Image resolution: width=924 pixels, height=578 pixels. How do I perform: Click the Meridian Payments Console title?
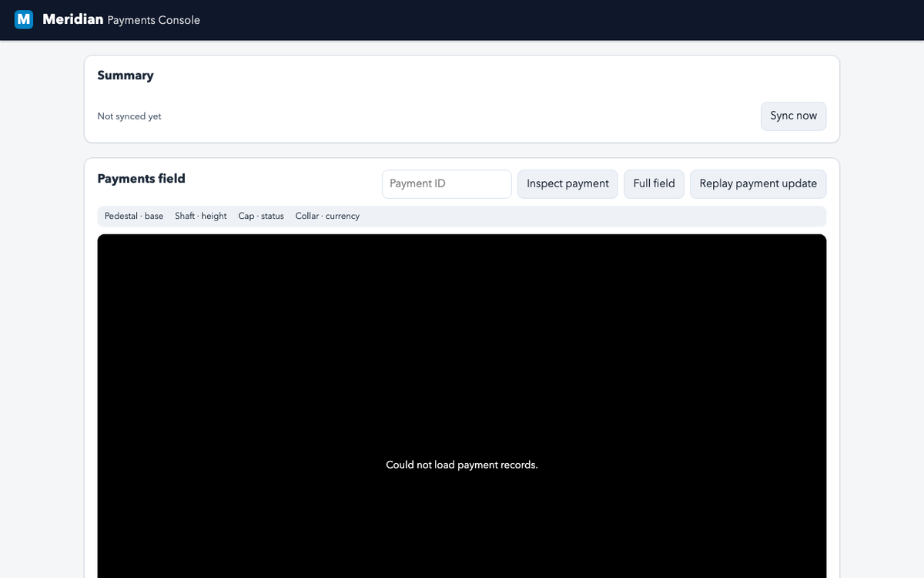click(x=122, y=19)
